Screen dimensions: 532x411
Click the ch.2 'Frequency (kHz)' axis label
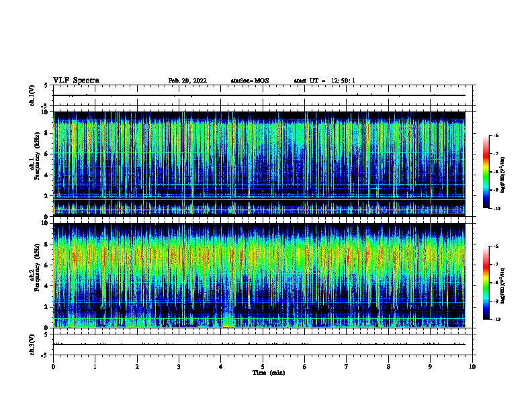click(37, 267)
